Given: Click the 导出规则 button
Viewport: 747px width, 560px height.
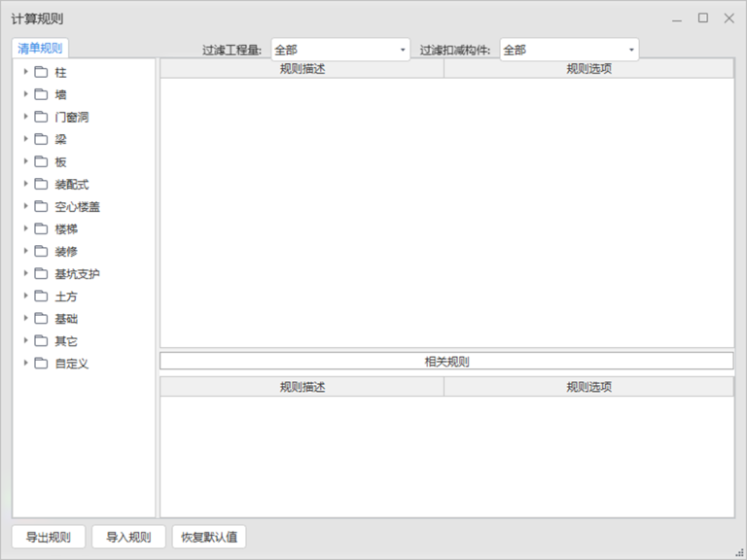Looking at the screenshot, I should (x=48, y=537).
